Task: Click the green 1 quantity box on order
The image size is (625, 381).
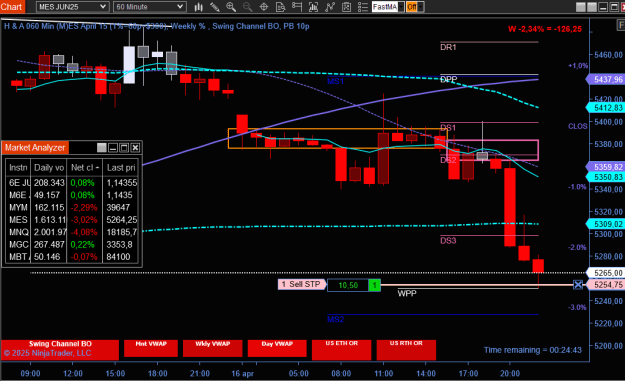Action: (374, 285)
